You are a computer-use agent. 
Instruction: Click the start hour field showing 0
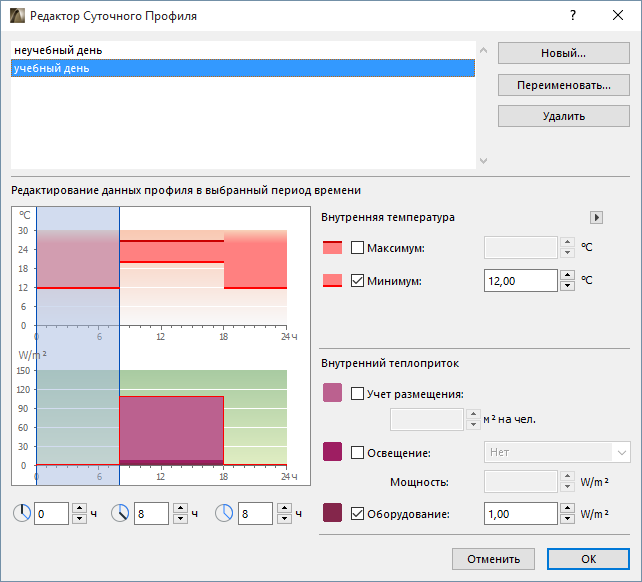pyautogui.click(x=51, y=514)
